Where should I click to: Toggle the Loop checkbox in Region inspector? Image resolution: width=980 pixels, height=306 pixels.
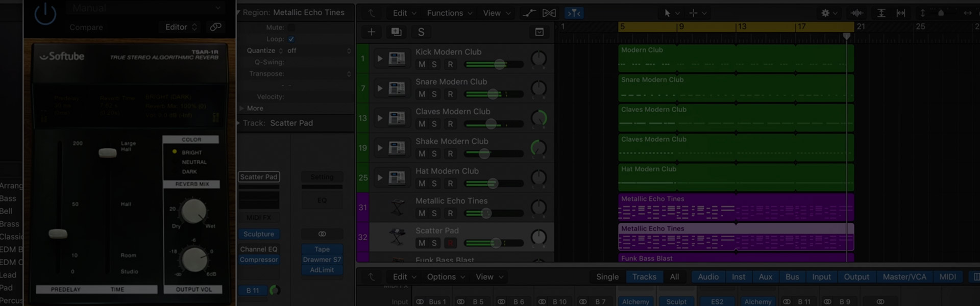point(291,39)
